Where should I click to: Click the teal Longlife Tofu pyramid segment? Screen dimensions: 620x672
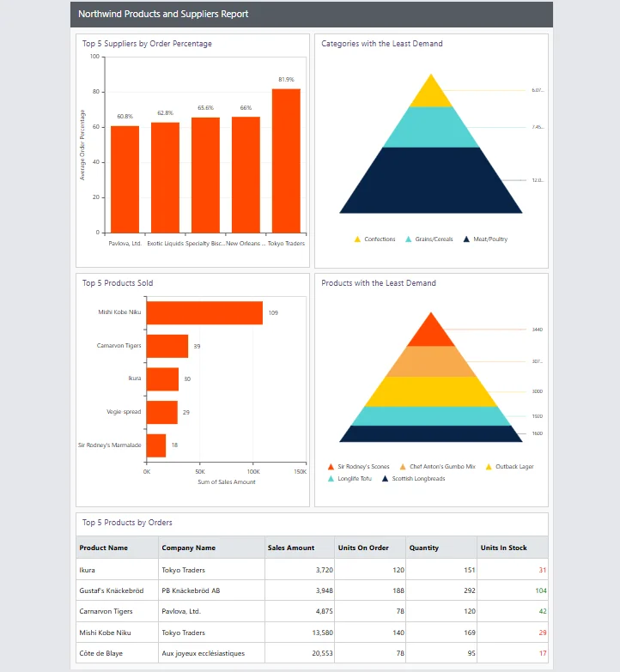pos(431,415)
